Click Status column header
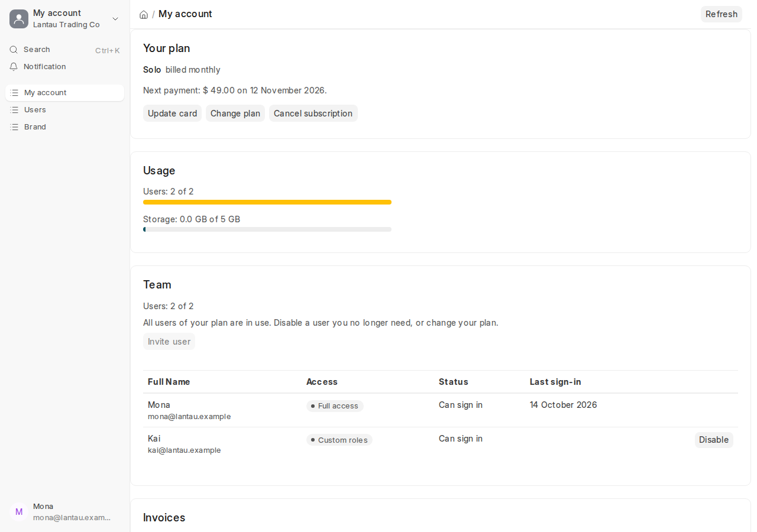The image size is (757, 532). 454,382
